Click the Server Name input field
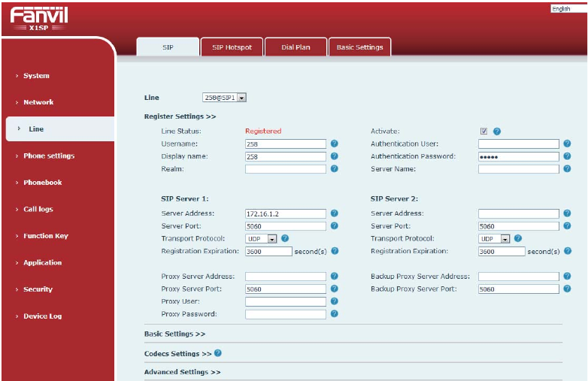Image resolution: width=588 pixels, height=381 pixels. pyautogui.click(x=519, y=169)
